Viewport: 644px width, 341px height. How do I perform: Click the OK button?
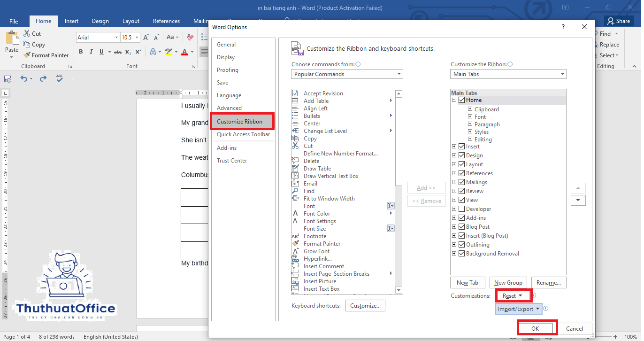click(535, 329)
